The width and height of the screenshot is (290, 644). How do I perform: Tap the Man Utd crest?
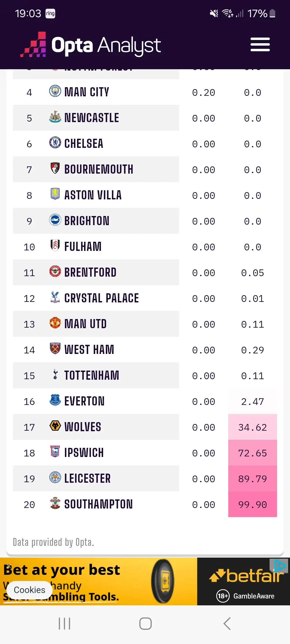coord(55,323)
